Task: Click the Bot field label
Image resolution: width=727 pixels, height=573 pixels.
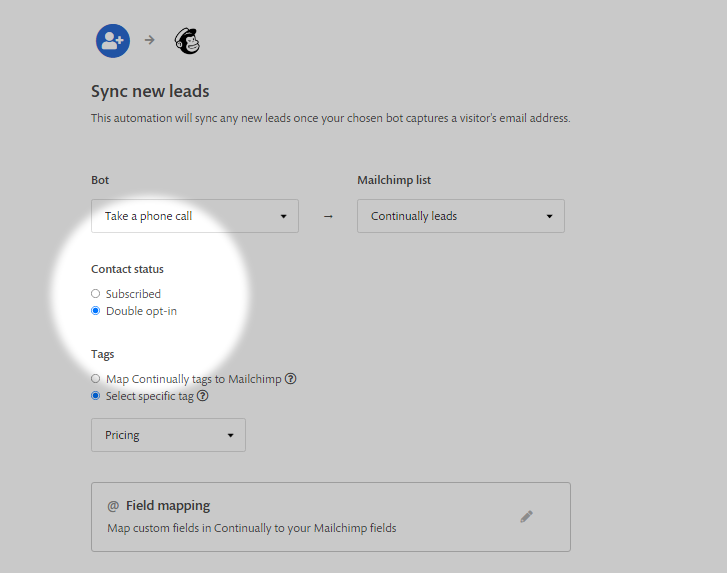Action: (100, 180)
